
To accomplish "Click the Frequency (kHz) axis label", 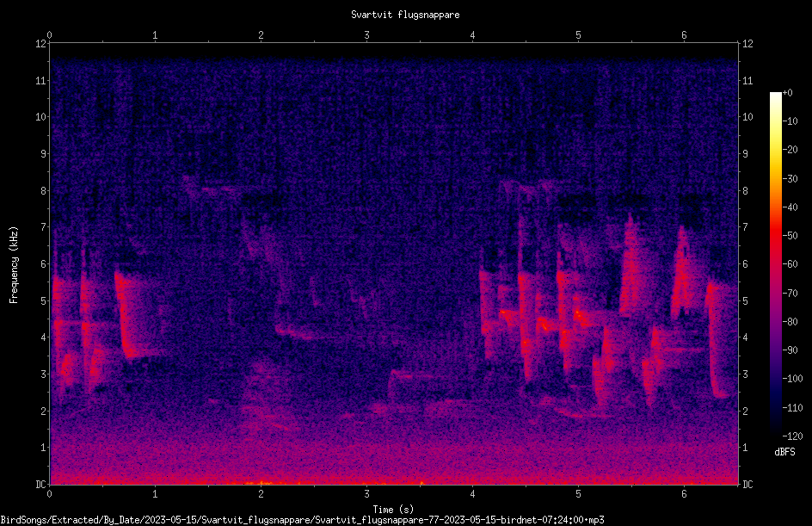I will click(x=14, y=265).
